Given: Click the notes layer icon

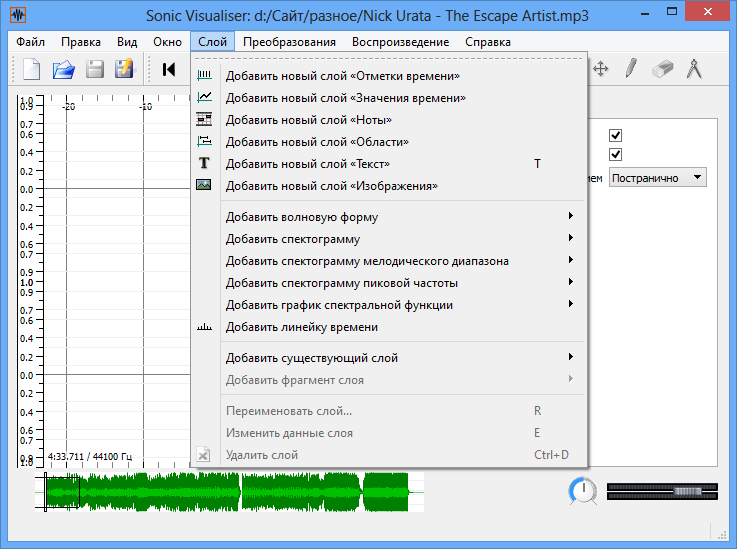Looking at the screenshot, I should [x=204, y=119].
